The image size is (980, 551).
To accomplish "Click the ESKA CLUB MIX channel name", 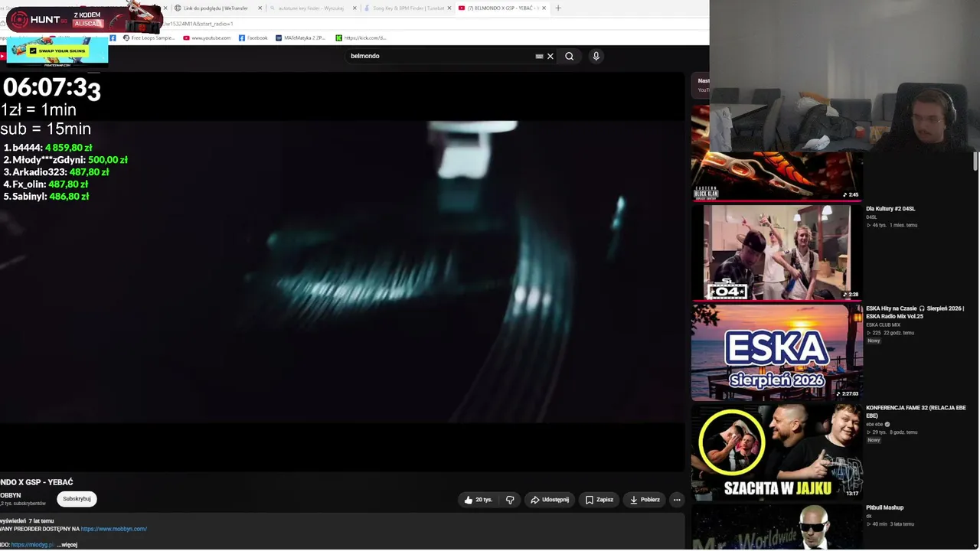I will 884,324.
